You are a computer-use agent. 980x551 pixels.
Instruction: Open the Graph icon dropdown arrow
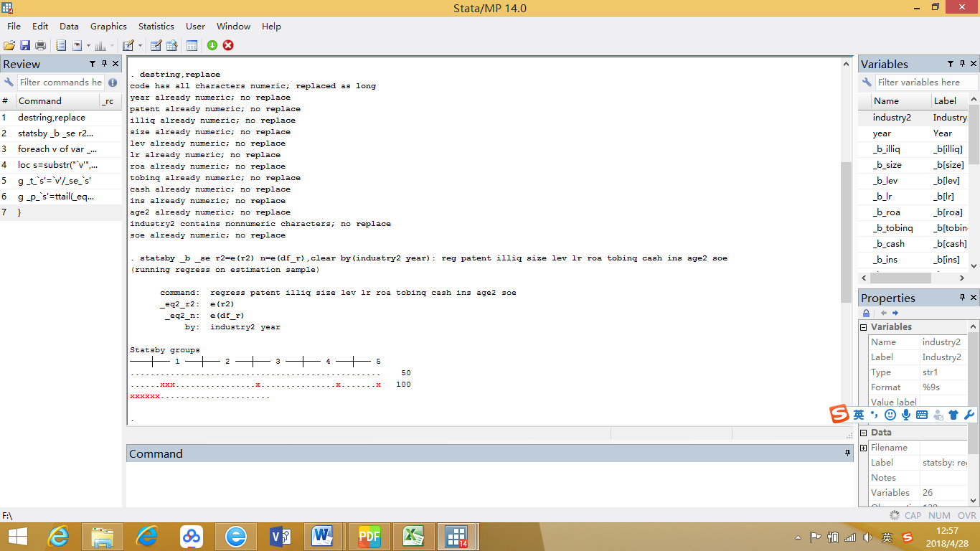pyautogui.click(x=111, y=45)
